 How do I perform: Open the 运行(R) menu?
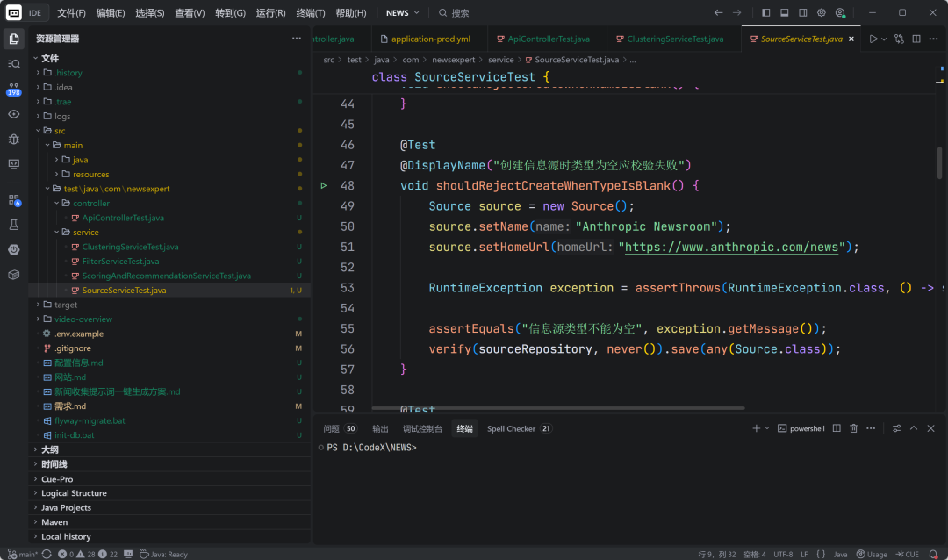(x=271, y=12)
